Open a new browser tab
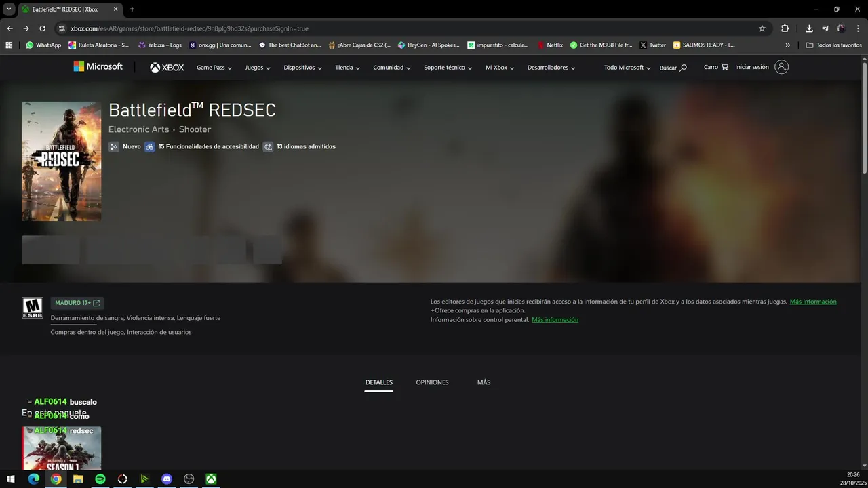Image resolution: width=868 pixels, height=488 pixels. point(132,9)
